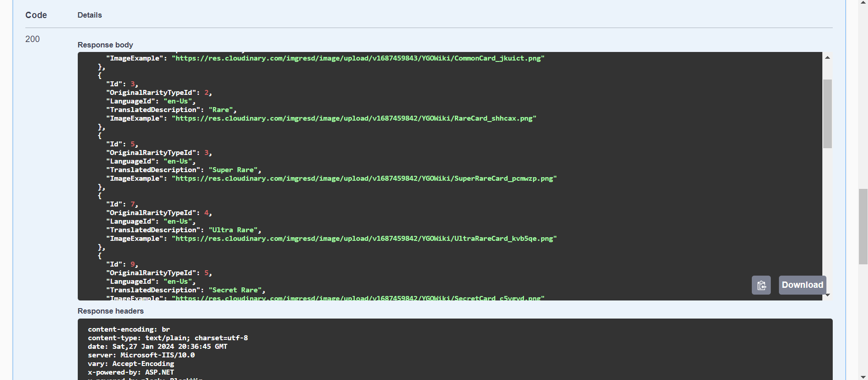Click the "Id": 7 line
868x380 pixels.
(x=122, y=204)
